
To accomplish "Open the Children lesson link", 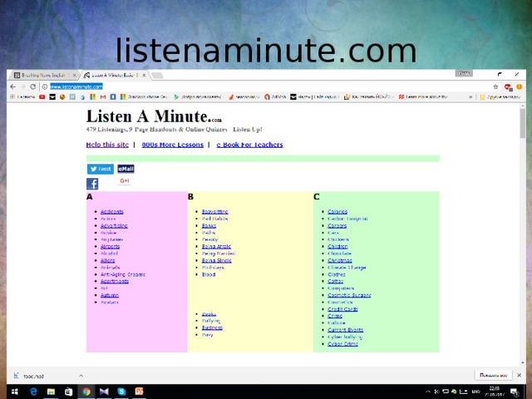I will click(x=338, y=247).
